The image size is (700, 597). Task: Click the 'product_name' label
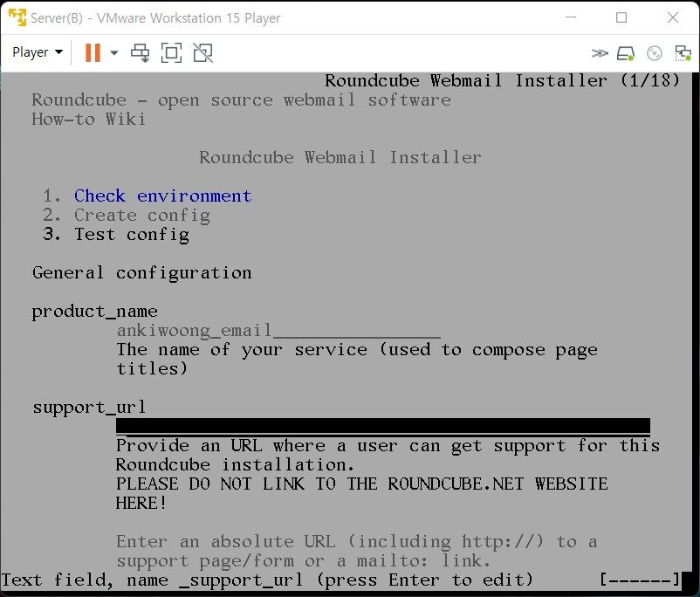point(94,312)
